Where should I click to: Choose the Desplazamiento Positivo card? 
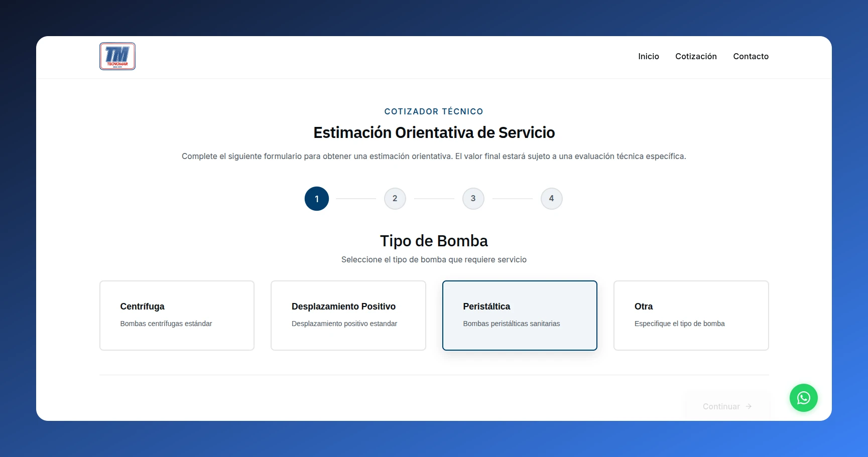pos(348,316)
